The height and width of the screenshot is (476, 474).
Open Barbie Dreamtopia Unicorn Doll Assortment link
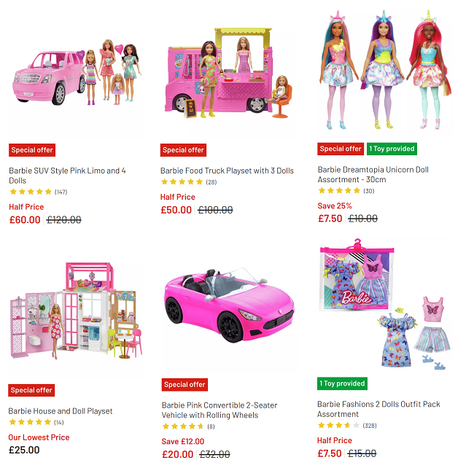373,174
